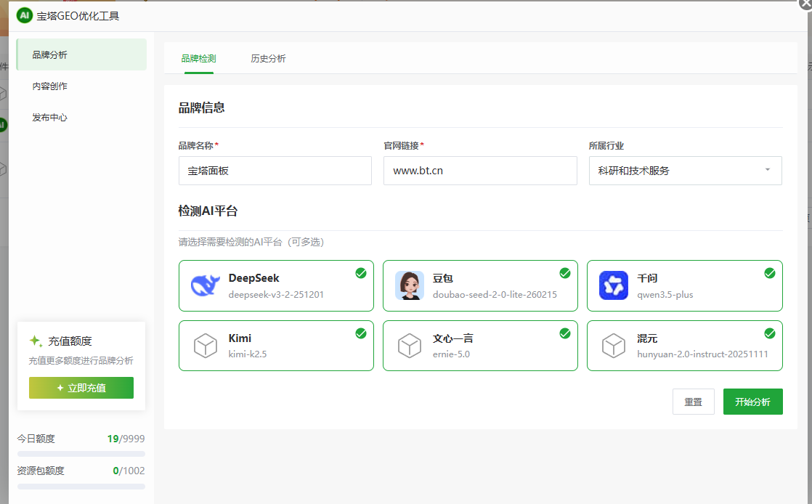Image resolution: width=812 pixels, height=504 pixels.
Task: Click the DeepSeek whale logo icon
Action: (206, 285)
